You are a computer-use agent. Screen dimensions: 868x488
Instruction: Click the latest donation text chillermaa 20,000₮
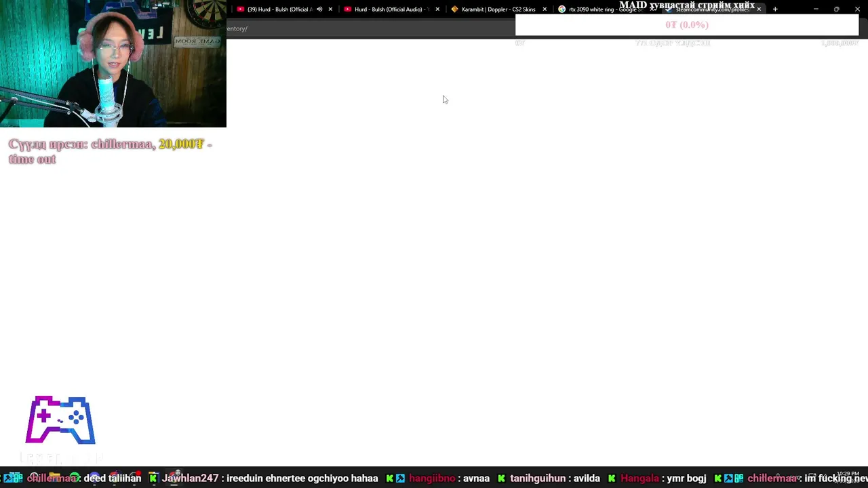pyautogui.click(x=111, y=151)
